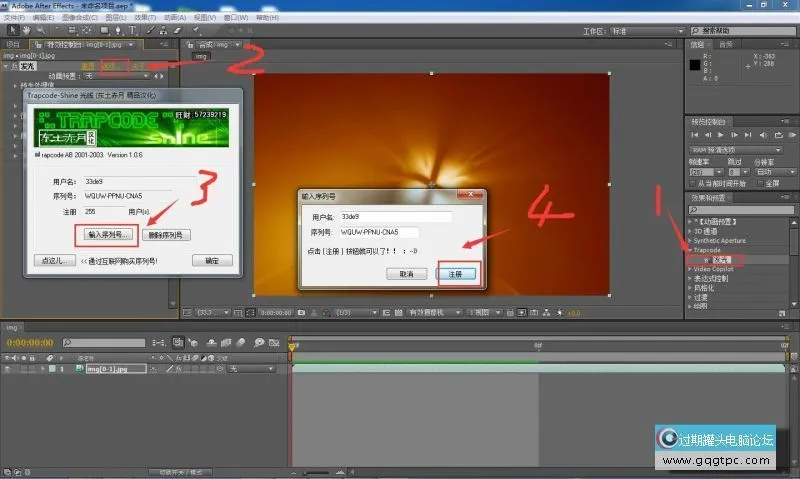Toggle the audio mute speaker in preview panel
The width and height of the screenshot is (800, 479).
(763, 135)
